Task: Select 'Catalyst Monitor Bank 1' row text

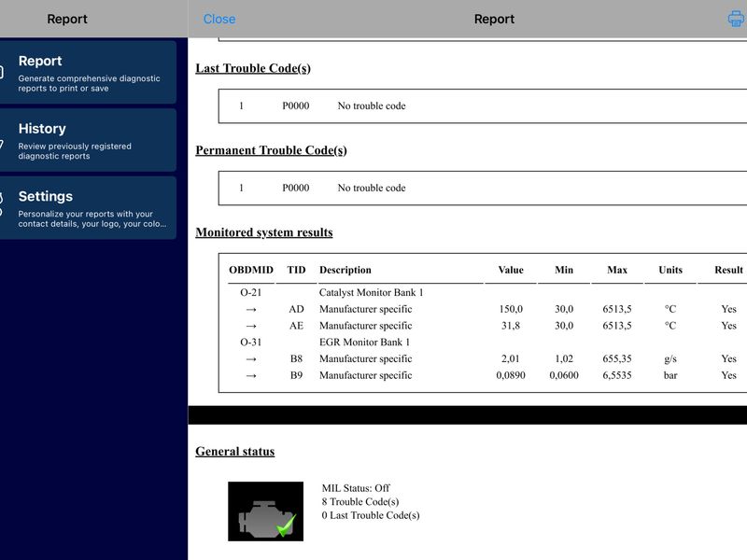Action: 371,292
